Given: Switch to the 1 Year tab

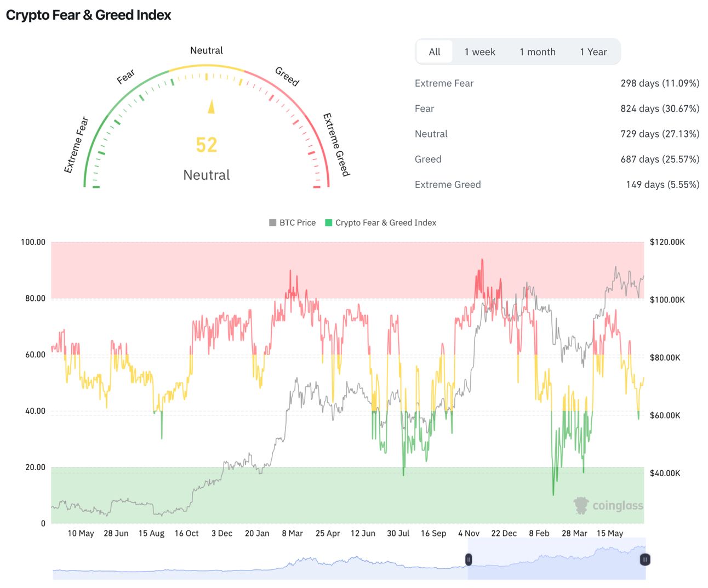Looking at the screenshot, I should pyautogui.click(x=593, y=52).
